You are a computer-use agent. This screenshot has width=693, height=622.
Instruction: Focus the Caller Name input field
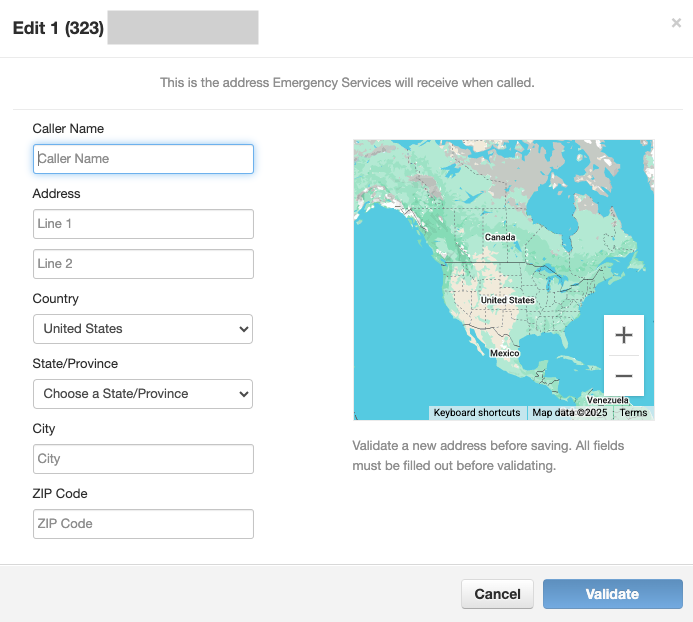(143, 159)
